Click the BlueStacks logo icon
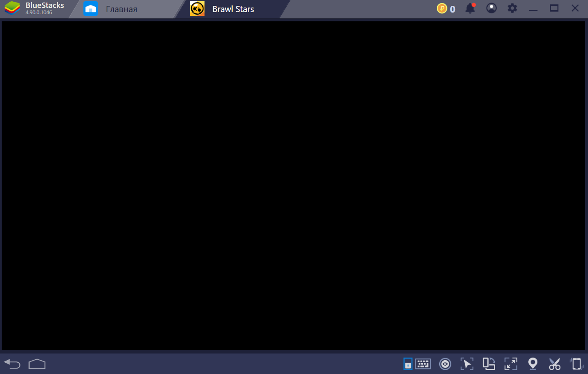The image size is (588, 374). (12, 8)
